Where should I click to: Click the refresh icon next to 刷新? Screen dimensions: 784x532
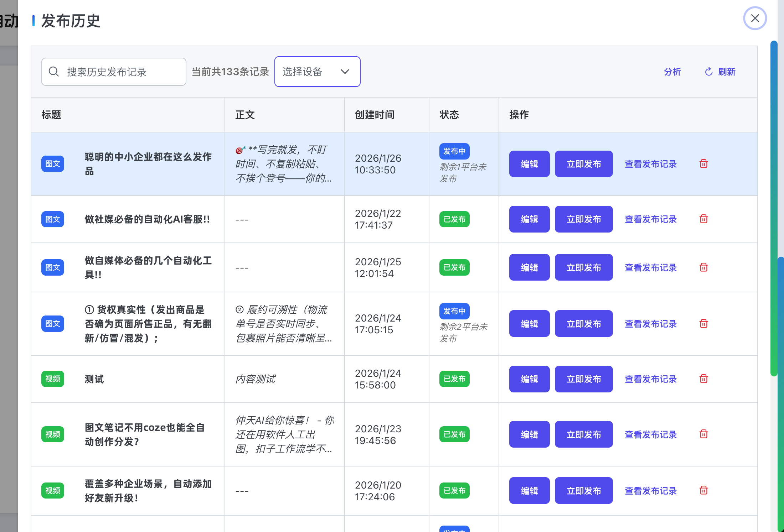point(708,72)
